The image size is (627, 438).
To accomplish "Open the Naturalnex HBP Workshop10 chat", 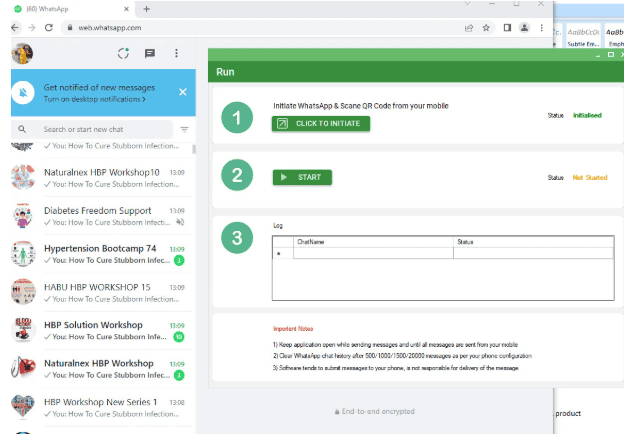I will click(102, 178).
